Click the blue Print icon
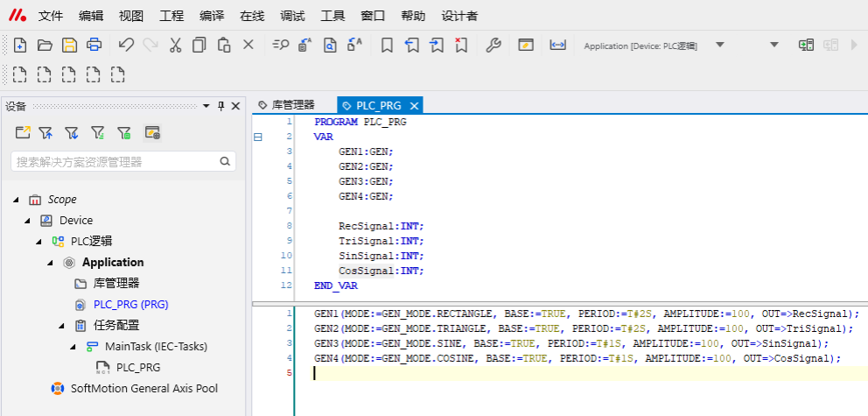The height and width of the screenshot is (416, 868). click(x=94, y=46)
